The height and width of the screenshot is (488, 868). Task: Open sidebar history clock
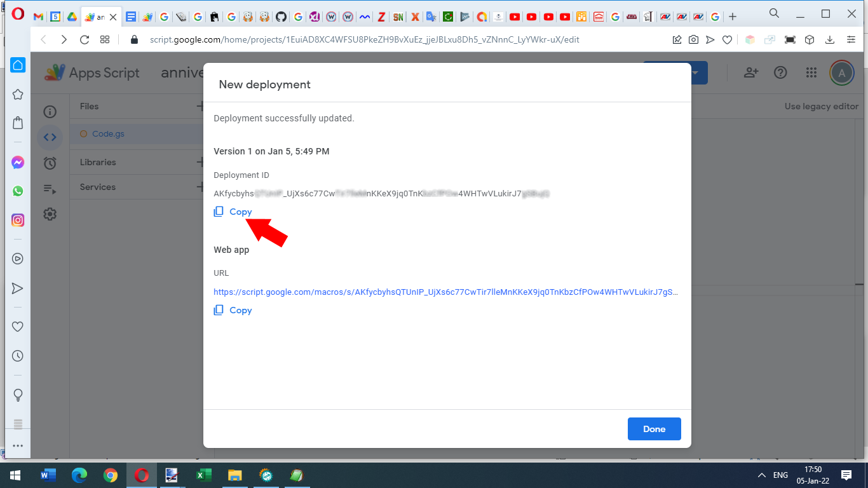18,356
